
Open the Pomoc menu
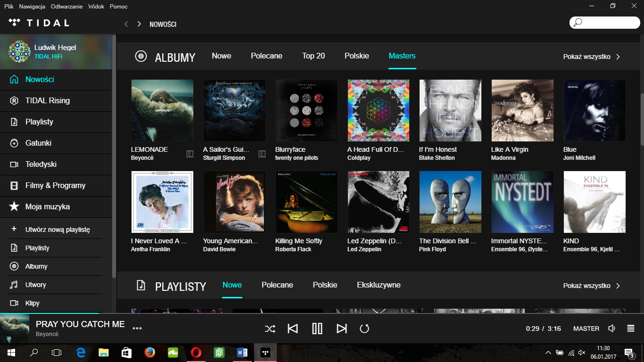[118, 7]
